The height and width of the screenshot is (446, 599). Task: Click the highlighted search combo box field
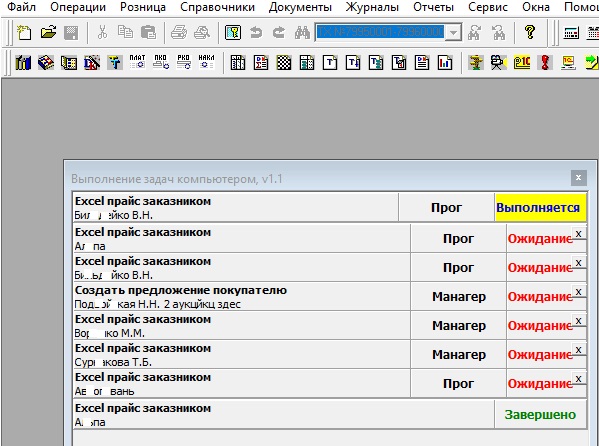pos(380,32)
